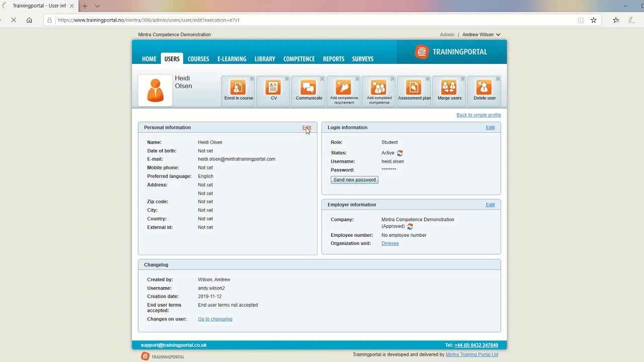644x362 pixels.
Task: Click the e-mail heidi.olsen@mintratrainingportal.com
Action: point(236,159)
